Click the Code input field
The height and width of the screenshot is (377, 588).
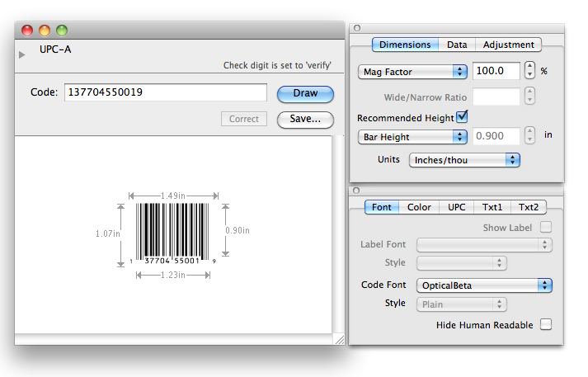[166, 92]
